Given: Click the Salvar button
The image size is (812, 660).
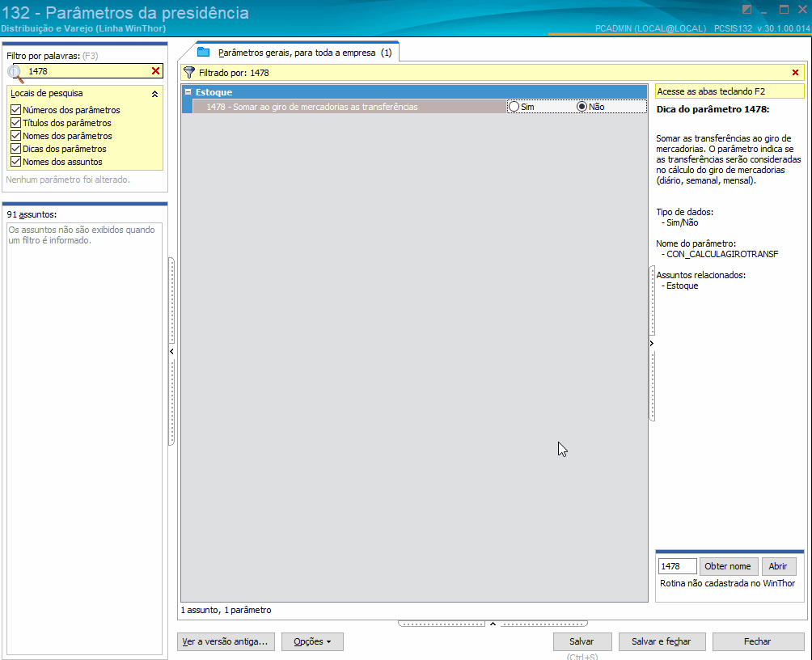Looking at the screenshot, I should (582, 641).
